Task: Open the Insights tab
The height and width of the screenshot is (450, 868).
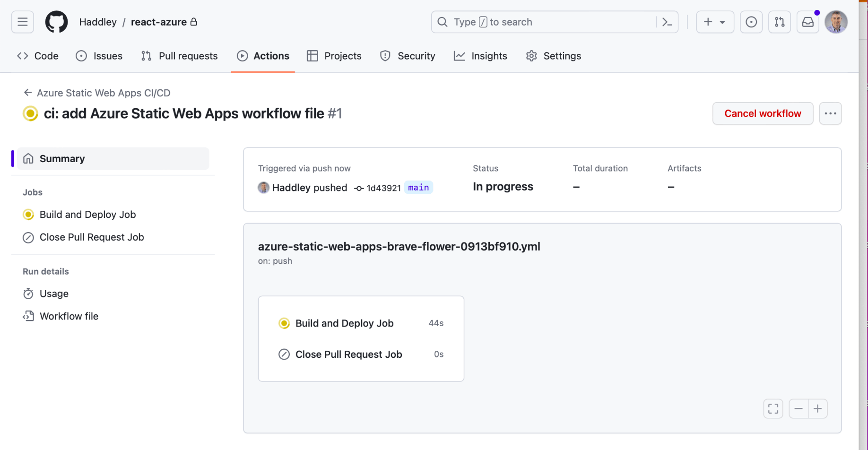Action: 480,56
